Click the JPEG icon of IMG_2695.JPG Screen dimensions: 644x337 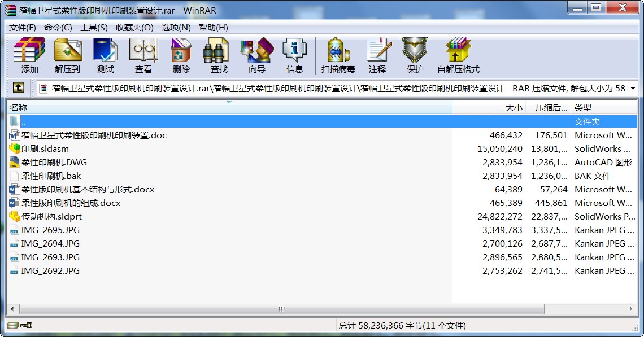coord(14,230)
